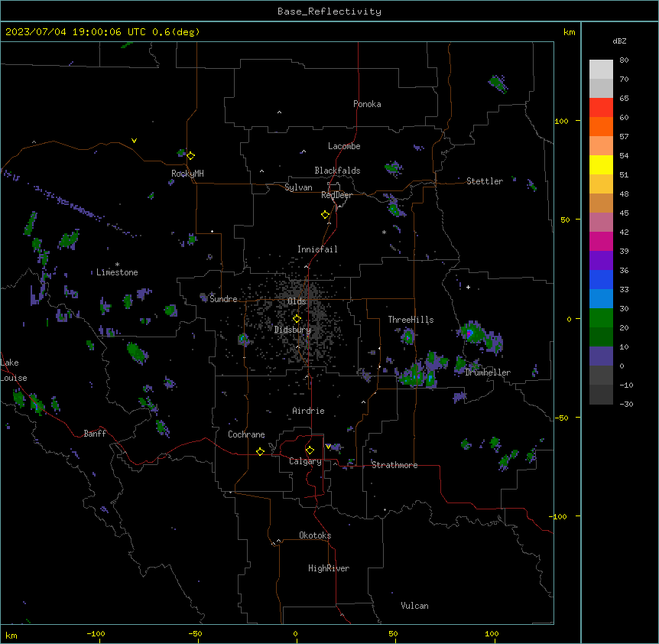Click the RockyMH label
This screenshot has height=644, width=659.
[187, 174]
